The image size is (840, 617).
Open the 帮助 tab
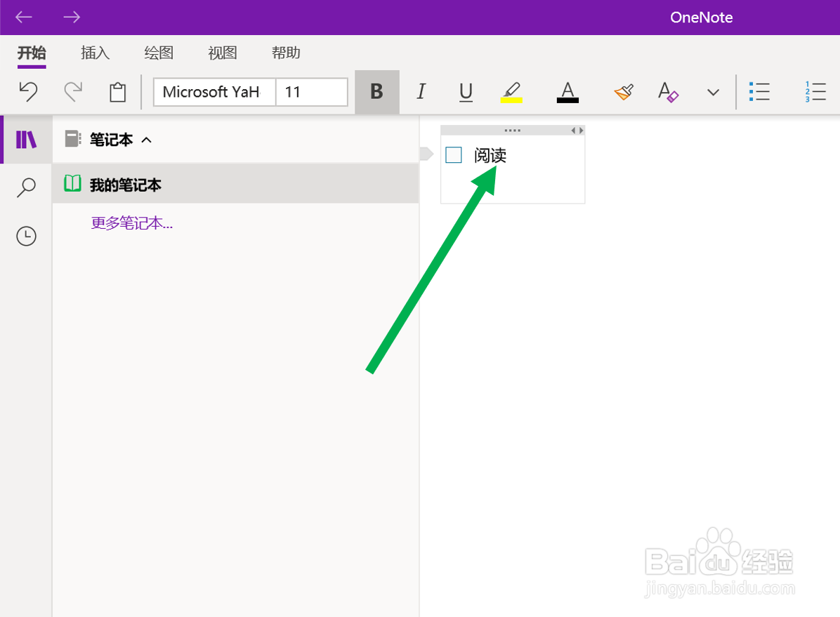point(286,53)
